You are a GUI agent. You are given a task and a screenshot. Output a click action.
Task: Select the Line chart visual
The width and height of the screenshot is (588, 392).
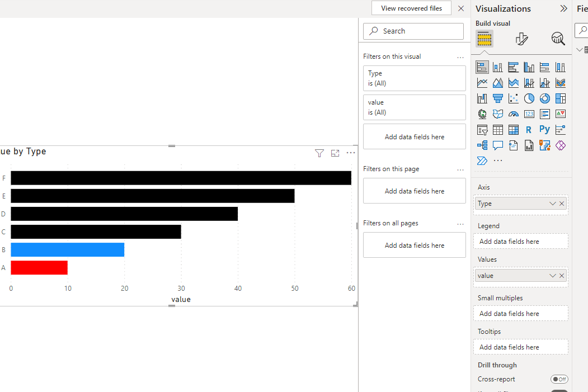click(x=482, y=82)
